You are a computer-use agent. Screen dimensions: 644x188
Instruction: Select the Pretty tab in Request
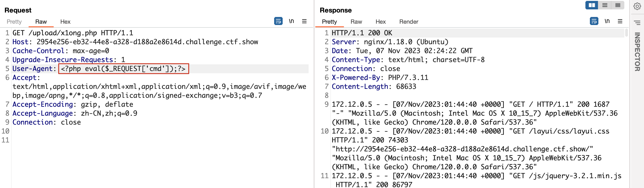[14, 22]
